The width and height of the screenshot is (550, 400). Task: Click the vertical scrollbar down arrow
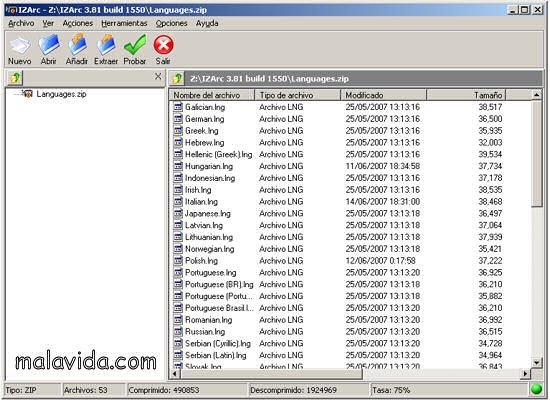536,362
